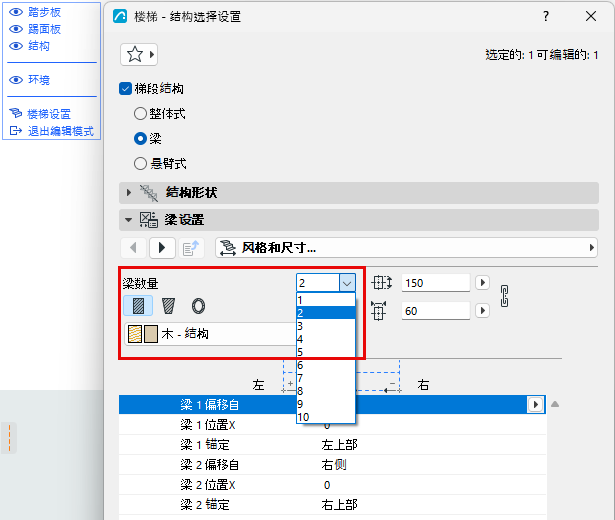Click the page list icon with the blue arrow
The image size is (615, 520).
click(x=191, y=248)
